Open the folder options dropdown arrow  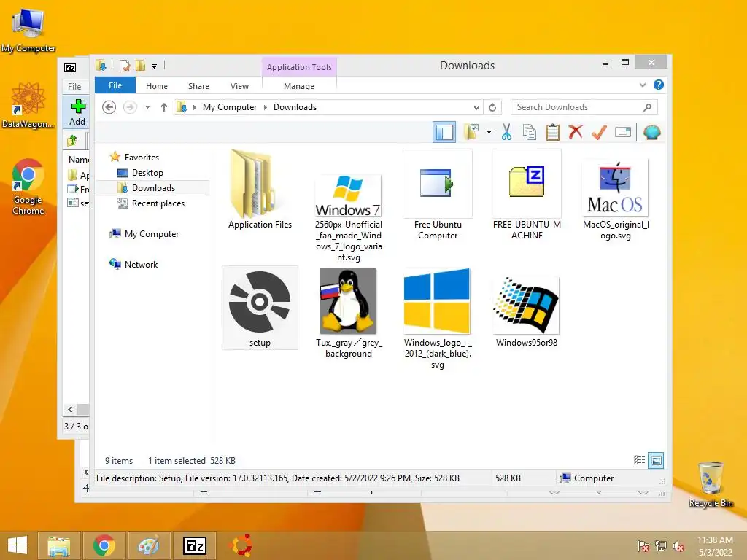click(489, 132)
